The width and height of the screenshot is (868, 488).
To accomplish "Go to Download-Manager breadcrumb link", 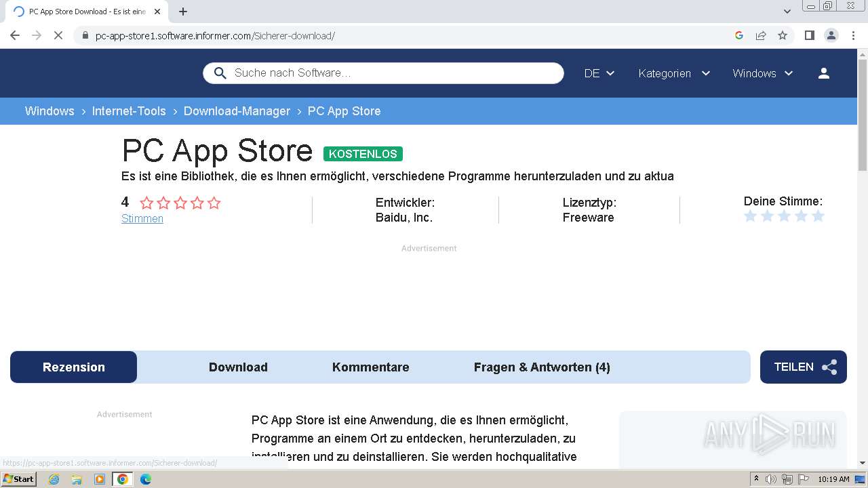I will [x=237, y=111].
